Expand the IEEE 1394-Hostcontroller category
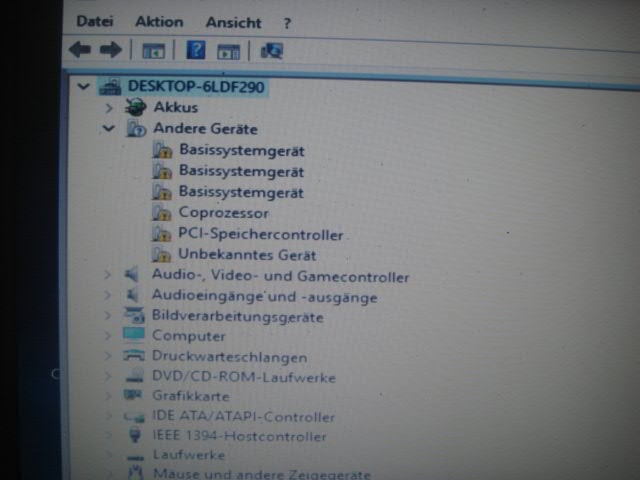This screenshot has width=640, height=480. [x=109, y=435]
